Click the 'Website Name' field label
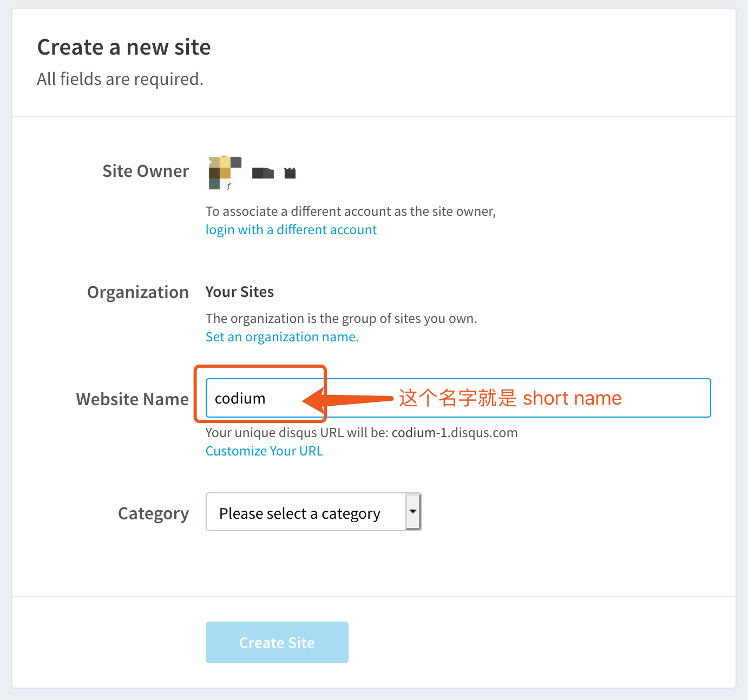The height and width of the screenshot is (700, 748). click(x=133, y=400)
